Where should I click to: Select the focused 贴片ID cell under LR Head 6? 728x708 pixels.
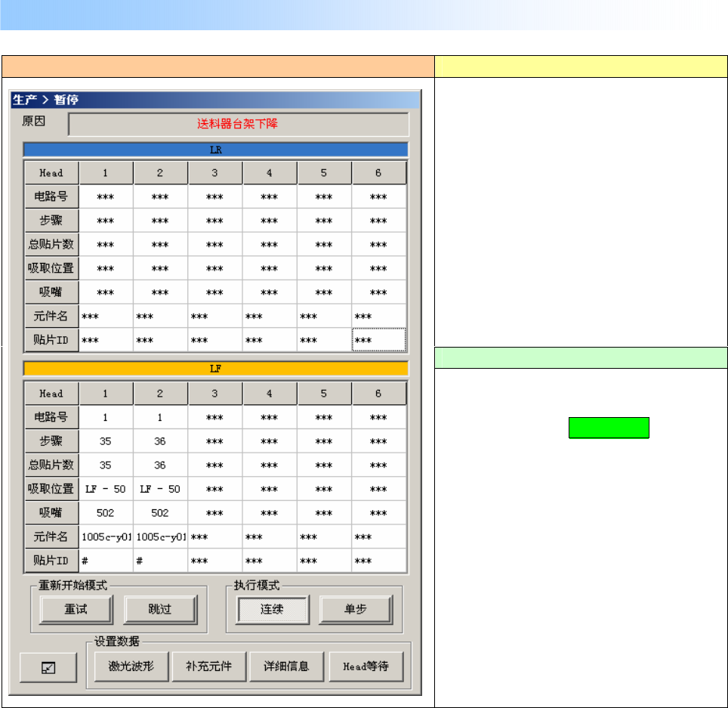pyautogui.click(x=379, y=341)
